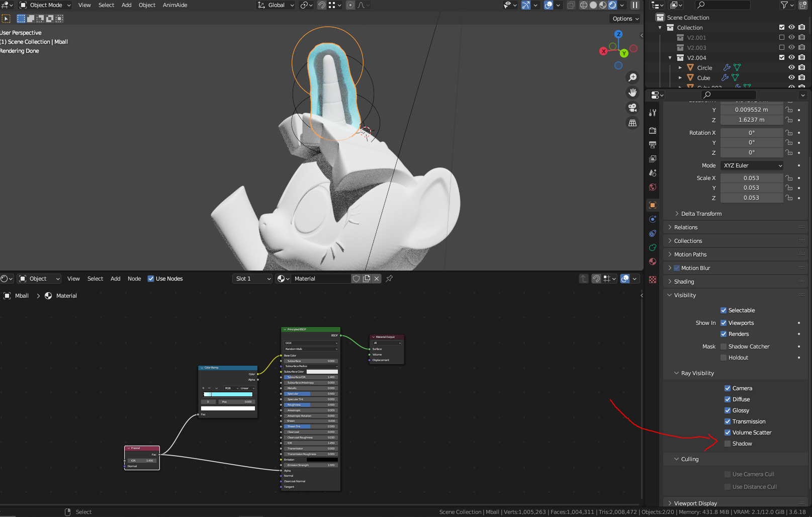This screenshot has height=517, width=812.
Task: Toggle Show In Viewports checkbox
Action: (x=724, y=323)
